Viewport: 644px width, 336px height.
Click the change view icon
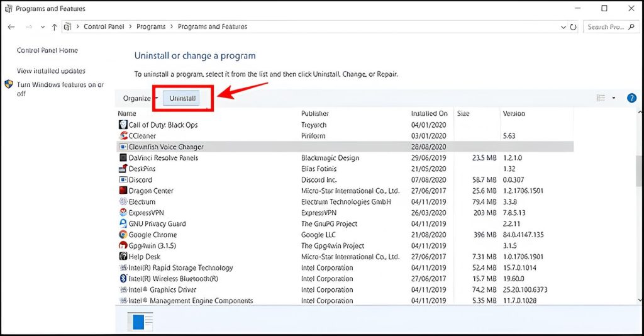click(x=601, y=98)
